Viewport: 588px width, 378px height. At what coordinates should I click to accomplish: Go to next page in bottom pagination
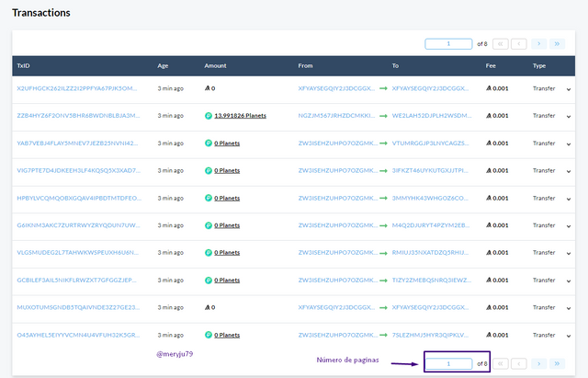coord(539,364)
